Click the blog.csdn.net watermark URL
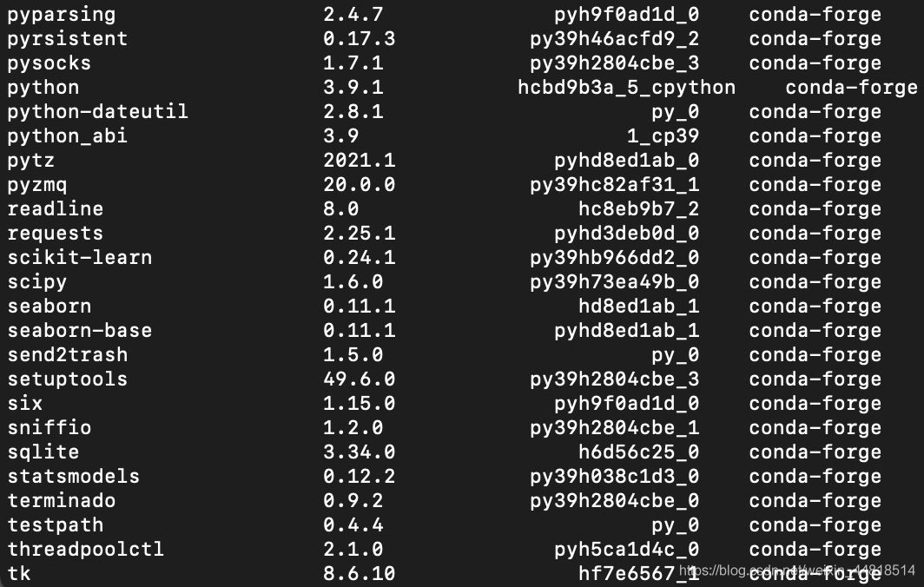 click(797, 571)
